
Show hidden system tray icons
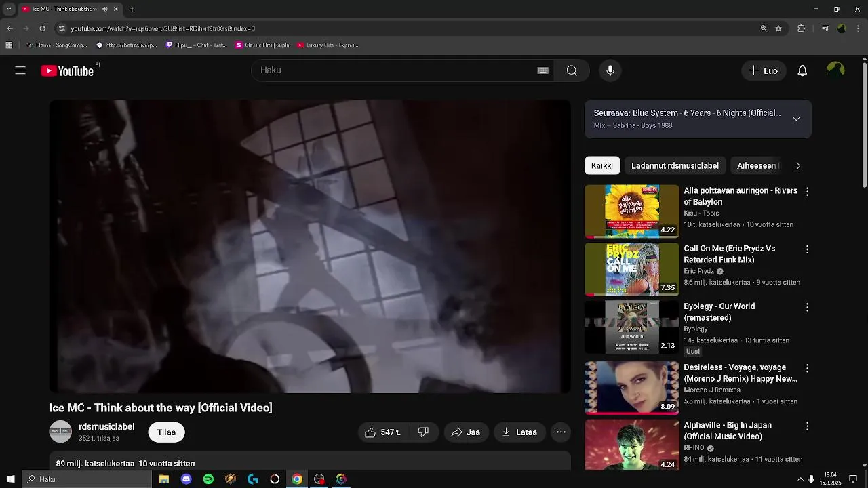coord(800,479)
